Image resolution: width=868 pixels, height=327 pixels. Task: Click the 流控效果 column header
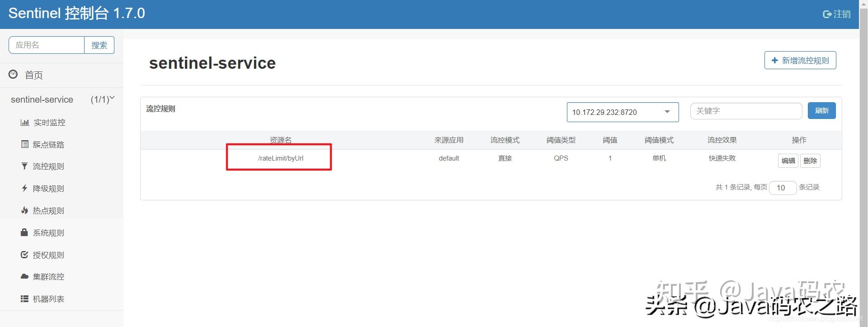click(722, 140)
